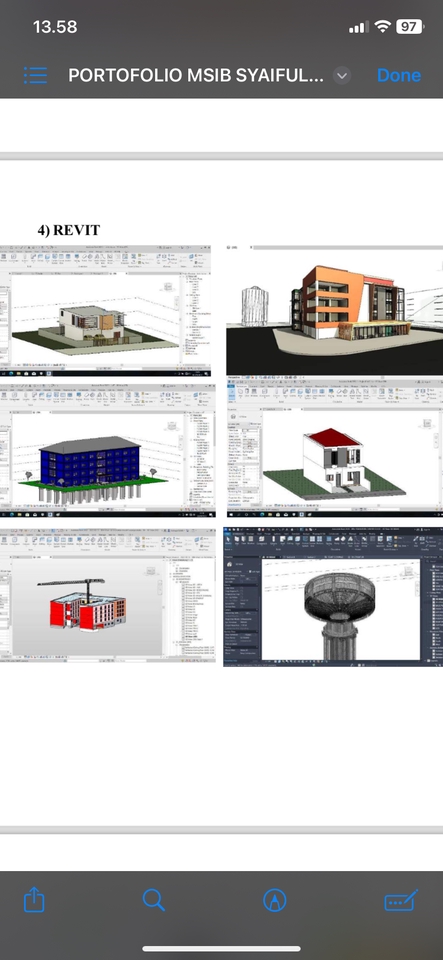Tap the water tower wireframe screenshot
Screen dimensions: 443x960
pos(333,596)
